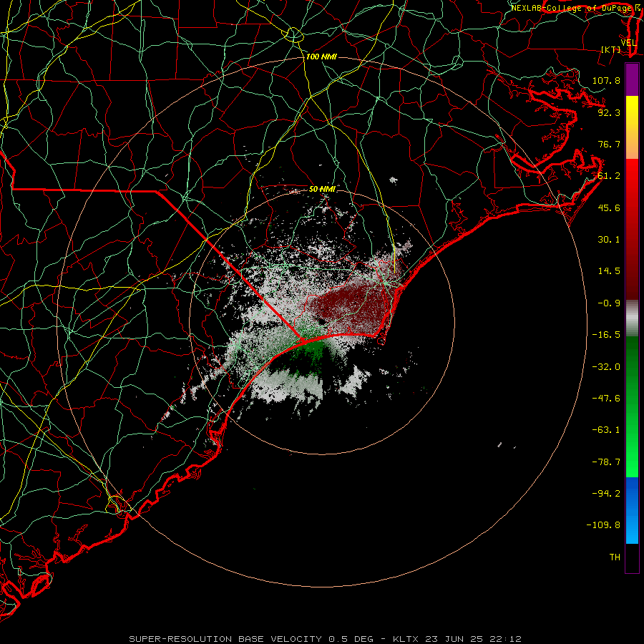The image size is (644, 644).
Task: Click the '50 NMI' range ring label
Action: point(322,189)
